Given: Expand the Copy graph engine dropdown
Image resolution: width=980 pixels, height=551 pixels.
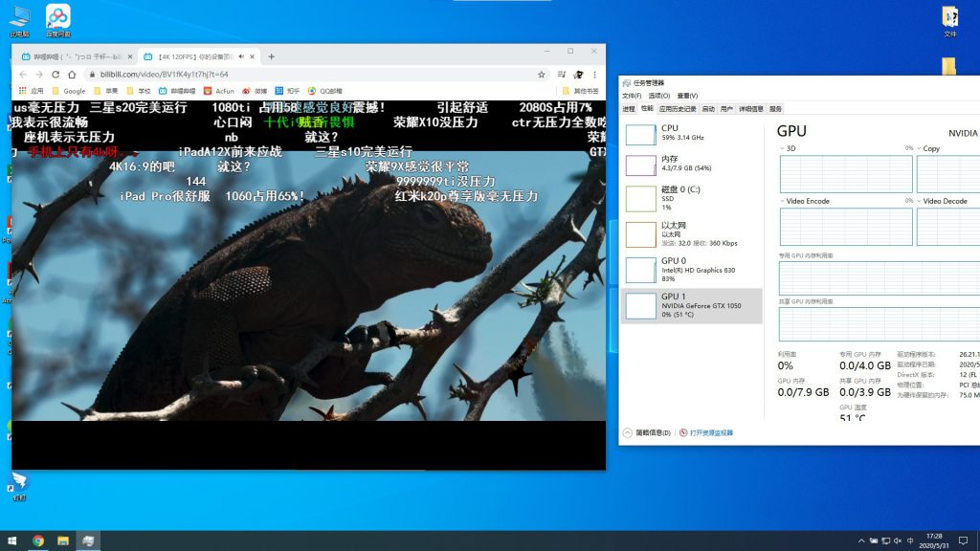Looking at the screenshot, I should [x=919, y=148].
